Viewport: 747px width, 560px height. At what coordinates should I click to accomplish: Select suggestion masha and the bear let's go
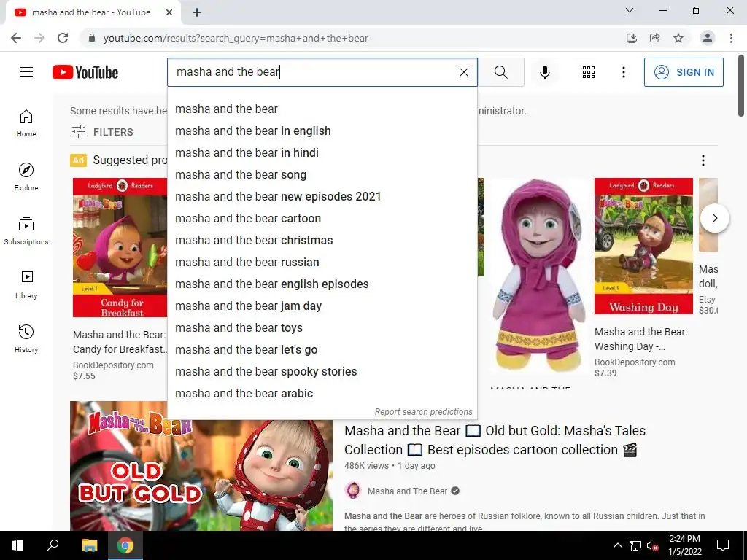[x=322, y=350]
